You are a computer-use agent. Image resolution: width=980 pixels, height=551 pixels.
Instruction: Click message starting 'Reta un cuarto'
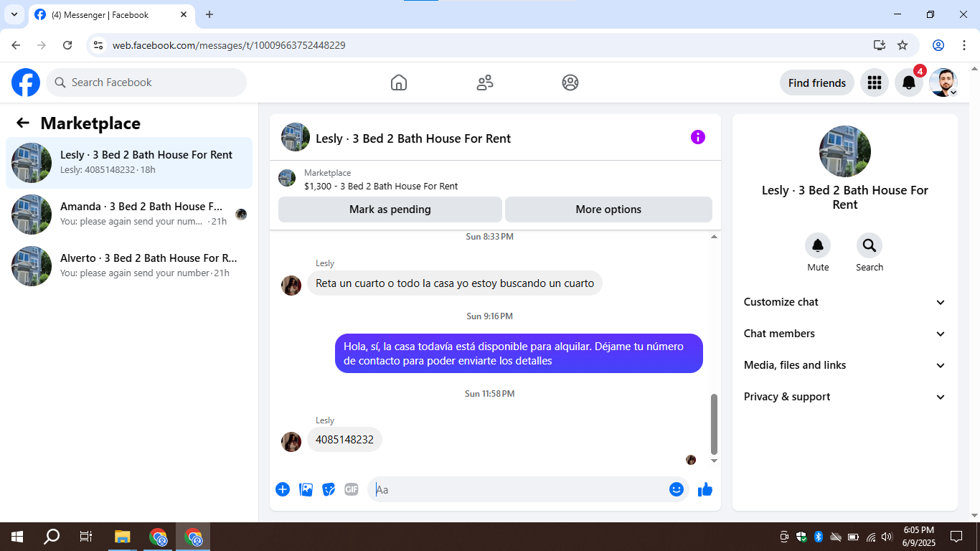coord(455,283)
